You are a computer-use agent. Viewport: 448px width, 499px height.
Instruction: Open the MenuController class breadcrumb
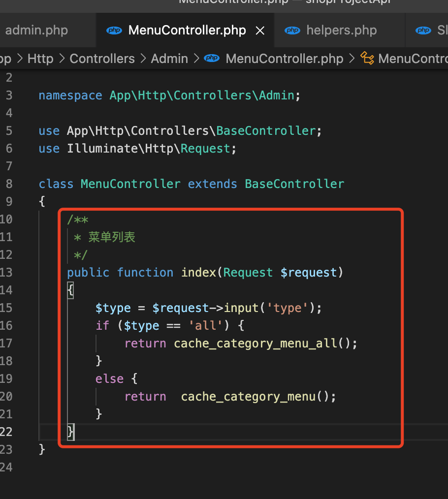tap(413, 59)
